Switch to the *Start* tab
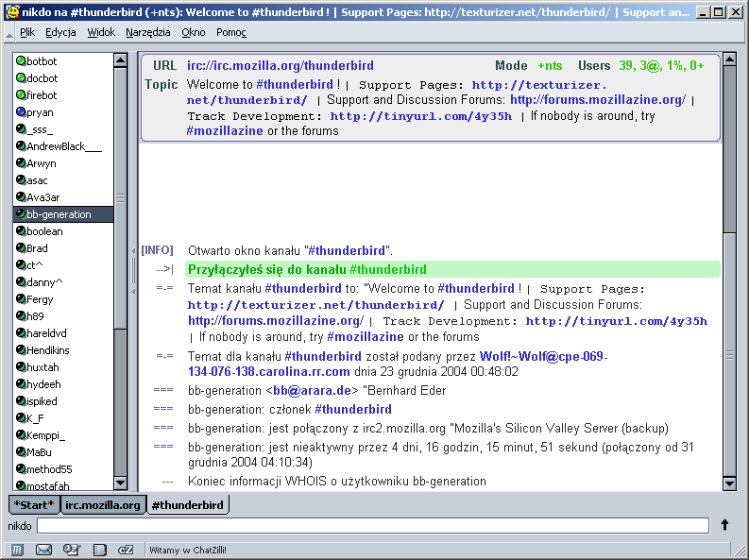The image size is (749, 560). pos(34,504)
